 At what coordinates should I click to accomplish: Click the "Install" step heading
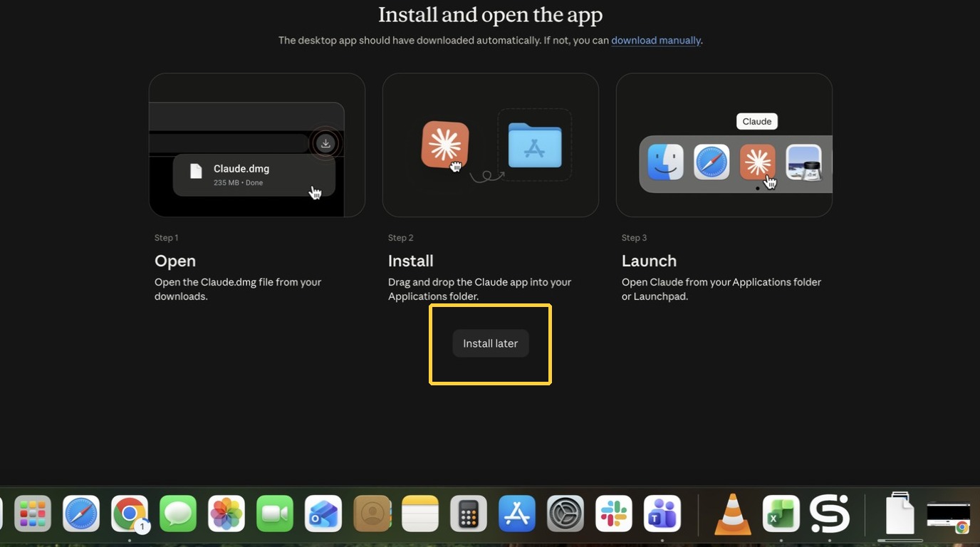point(411,261)
